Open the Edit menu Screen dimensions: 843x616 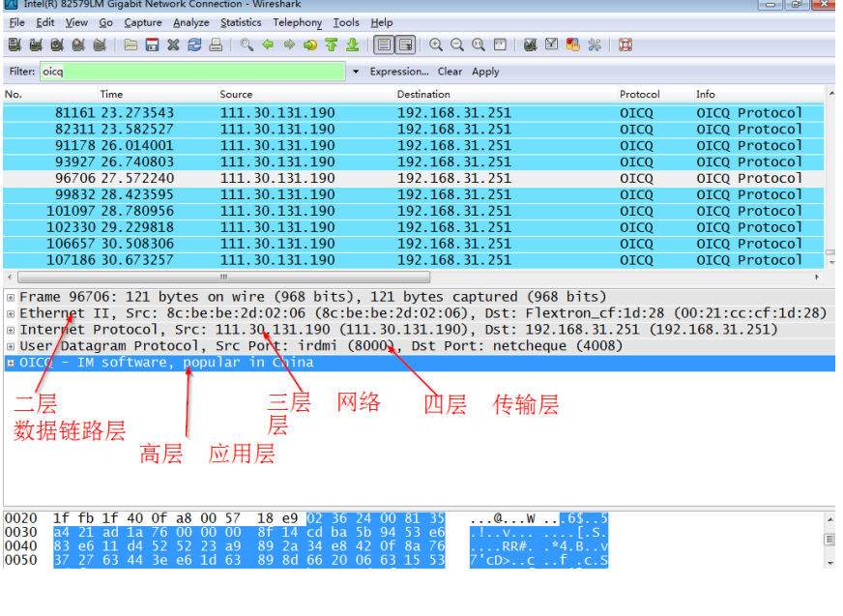[45, 22]
